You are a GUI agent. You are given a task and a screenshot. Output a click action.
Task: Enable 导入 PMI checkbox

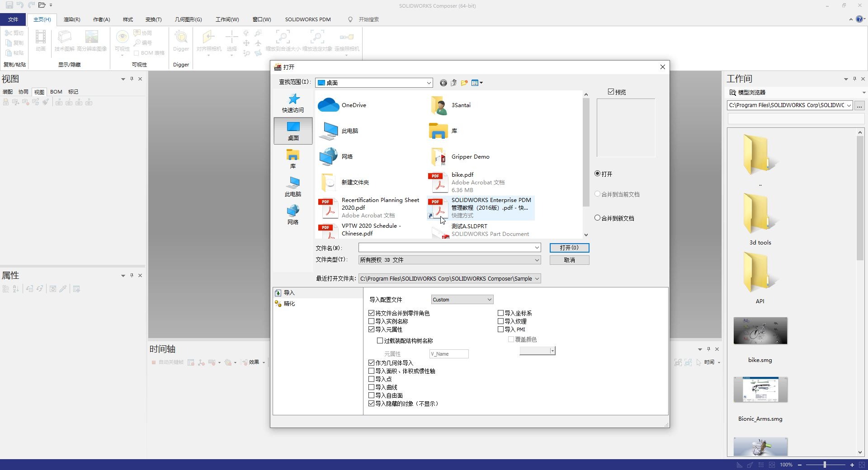[x=501, y=329]
